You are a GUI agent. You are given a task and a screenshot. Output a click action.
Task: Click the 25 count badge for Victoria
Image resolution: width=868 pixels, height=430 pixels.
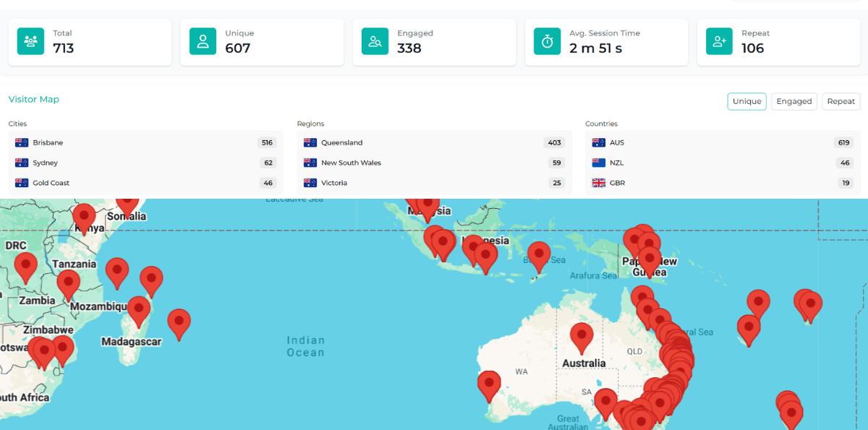pyautogui.click(x=557, y=183)
